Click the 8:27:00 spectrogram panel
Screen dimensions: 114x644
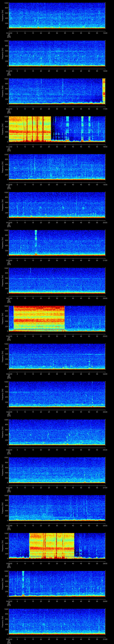(x=57, y=508)
